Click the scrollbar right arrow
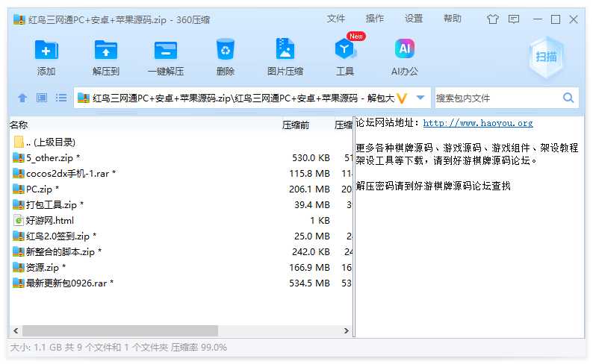 point(346,330)
